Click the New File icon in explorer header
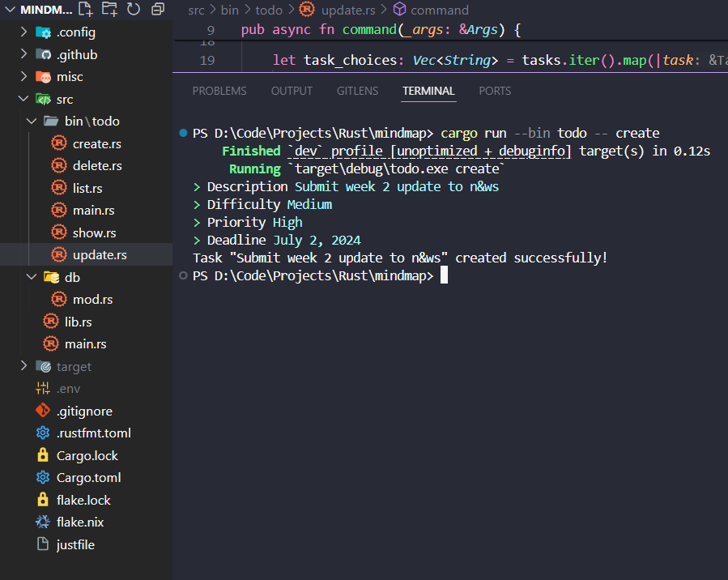This screenshot has width=728, height=580. click(86, 9)
